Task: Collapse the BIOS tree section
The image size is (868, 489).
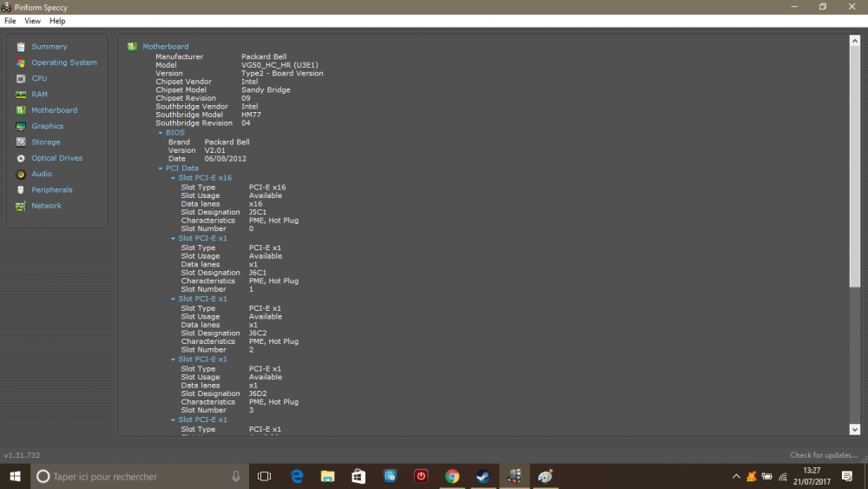Action: 161,133
